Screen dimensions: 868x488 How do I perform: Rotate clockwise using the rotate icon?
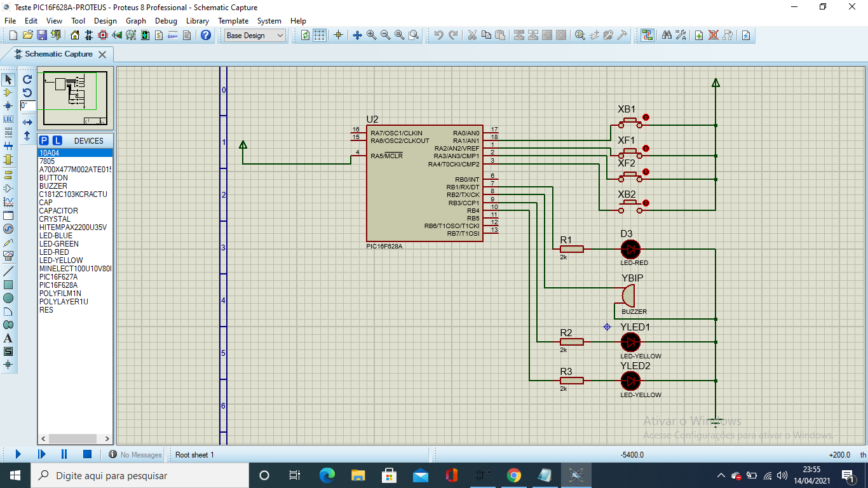coord(27,79)
